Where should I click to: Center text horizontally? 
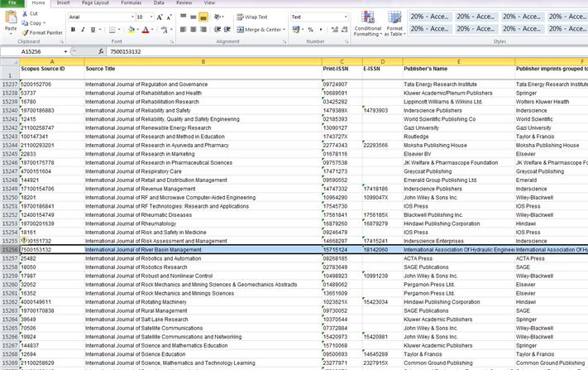coord(194,29)
